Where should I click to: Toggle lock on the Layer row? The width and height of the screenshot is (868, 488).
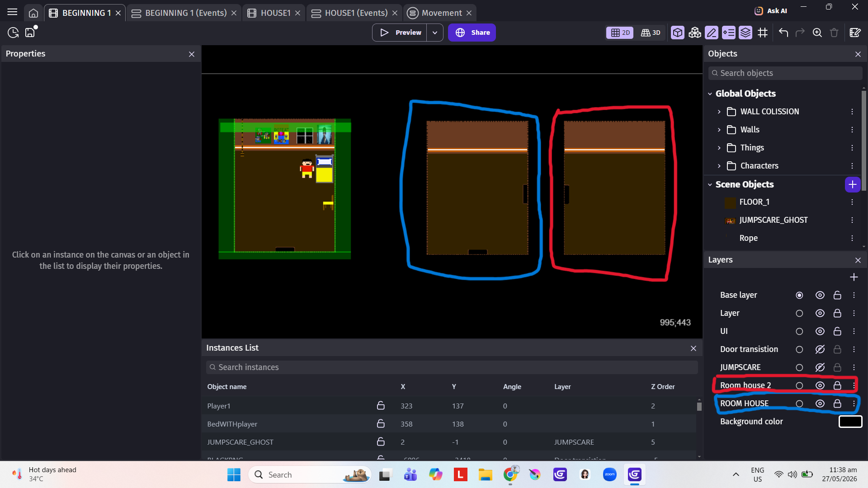coord(837,313)
